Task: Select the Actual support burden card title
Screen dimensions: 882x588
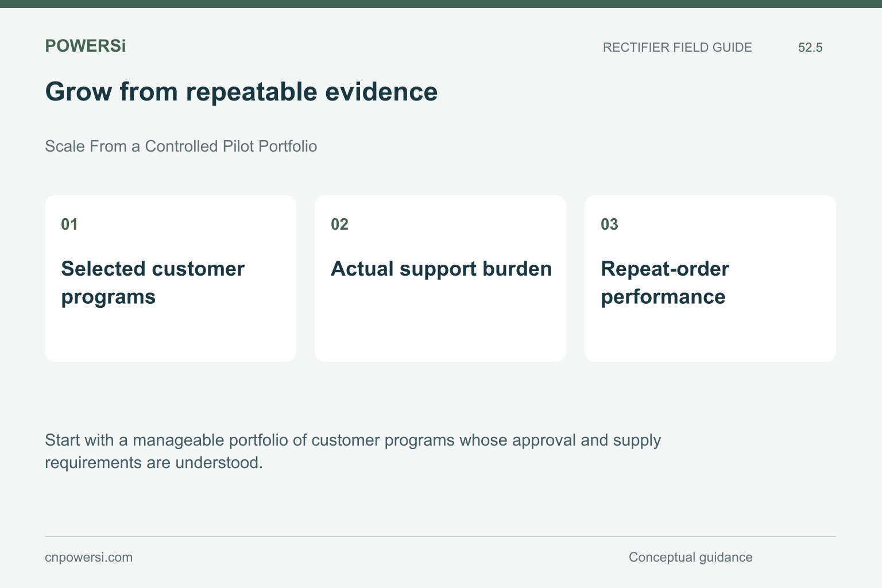Action: [441, 269]
